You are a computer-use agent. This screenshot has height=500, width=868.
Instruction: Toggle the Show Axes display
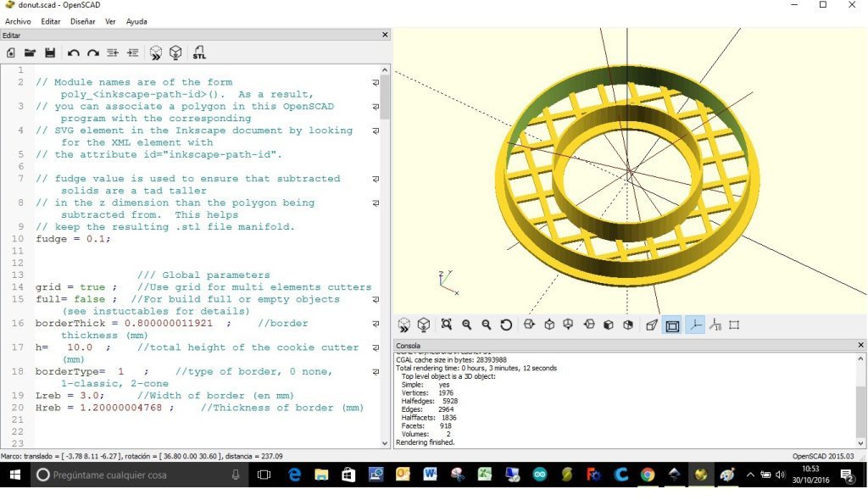click(x=694, y=325)
